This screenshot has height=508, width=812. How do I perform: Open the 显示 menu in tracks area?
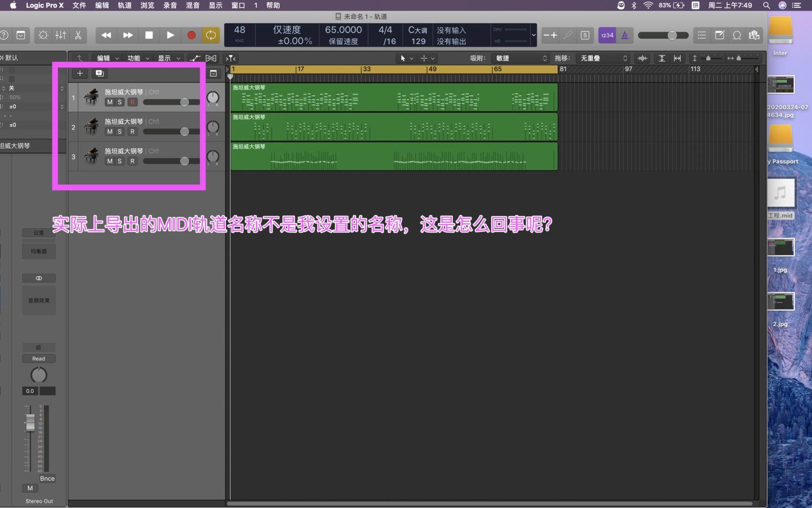(x=168, y=58)
